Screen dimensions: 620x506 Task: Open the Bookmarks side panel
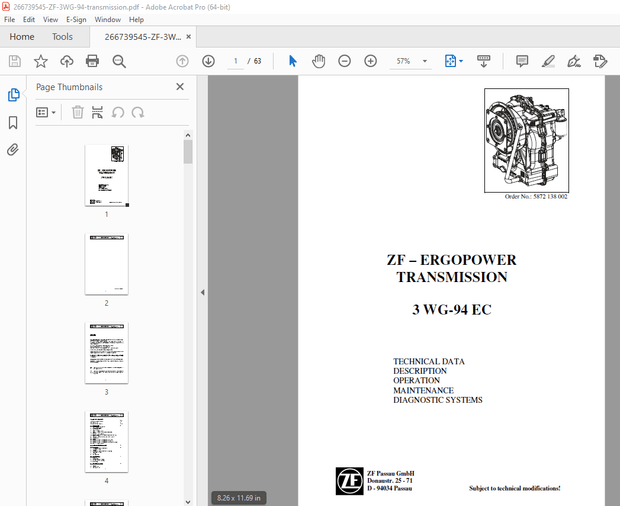[13, 122]
